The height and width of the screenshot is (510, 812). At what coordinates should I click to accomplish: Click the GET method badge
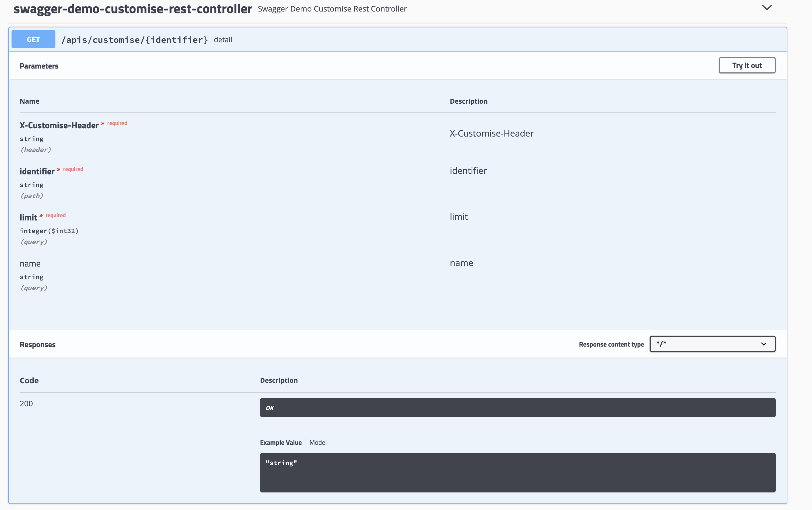[x=33, y=39]
